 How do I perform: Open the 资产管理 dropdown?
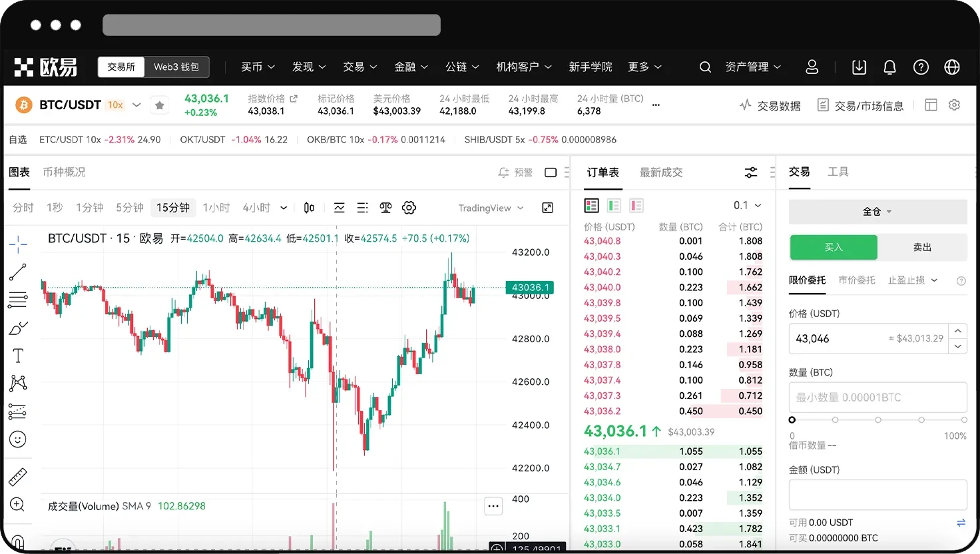tap(753, 67)
